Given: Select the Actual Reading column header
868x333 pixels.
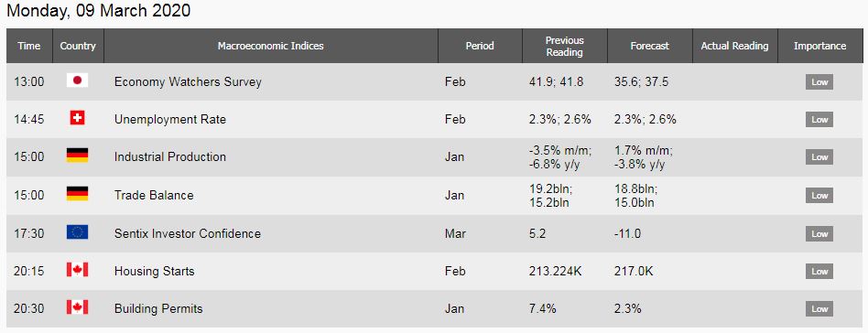Looking at the screenshot, I should (734, 46).
